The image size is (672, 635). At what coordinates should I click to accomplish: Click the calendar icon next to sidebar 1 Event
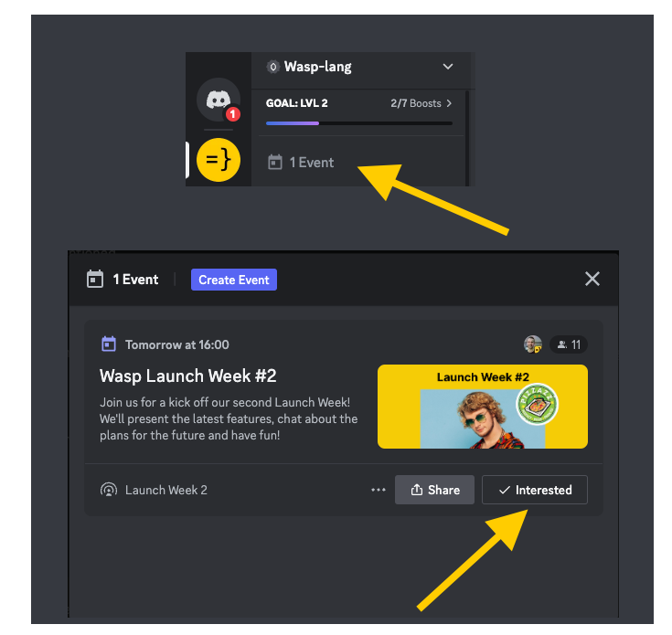[274, 163]
